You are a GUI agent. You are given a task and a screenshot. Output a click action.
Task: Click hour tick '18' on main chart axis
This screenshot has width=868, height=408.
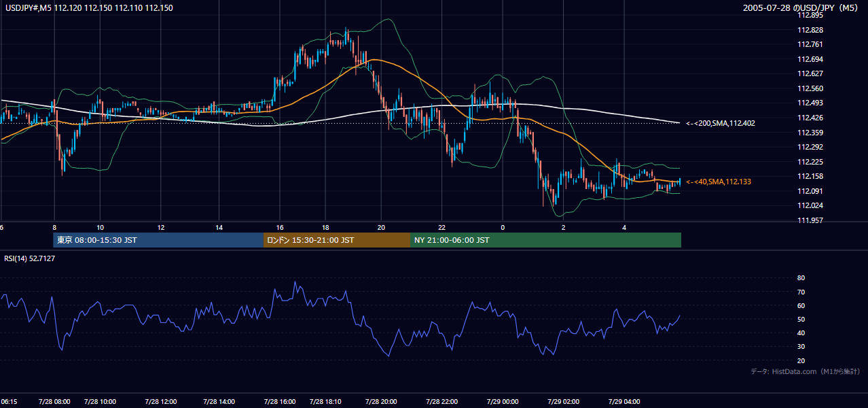(x=325, y=227)
